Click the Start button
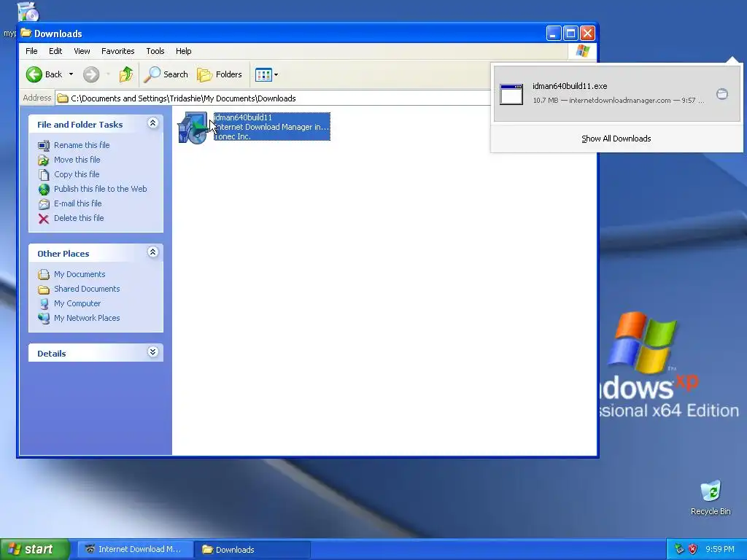 pyautogui.click(x=35, y=549)
